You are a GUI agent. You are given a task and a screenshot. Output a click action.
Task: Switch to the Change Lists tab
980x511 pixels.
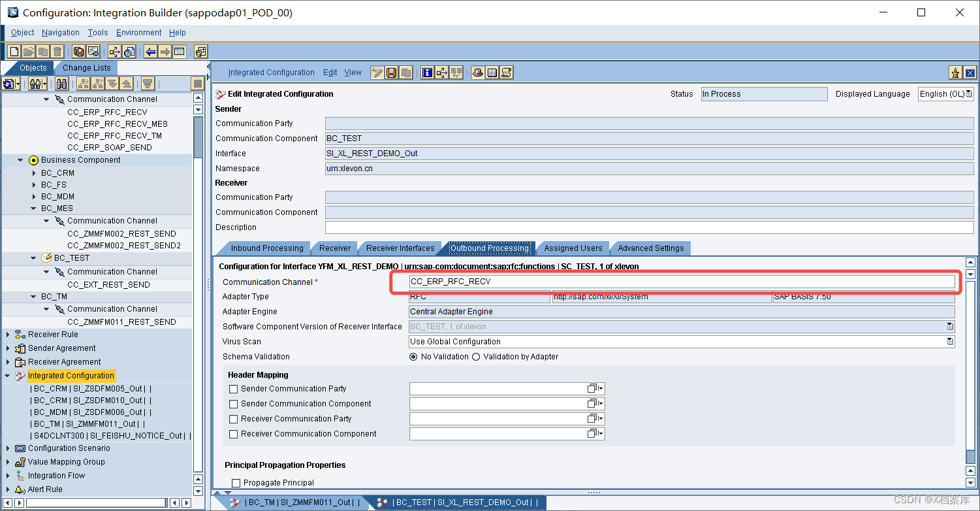pyautogui.click(x=87, y=68)
